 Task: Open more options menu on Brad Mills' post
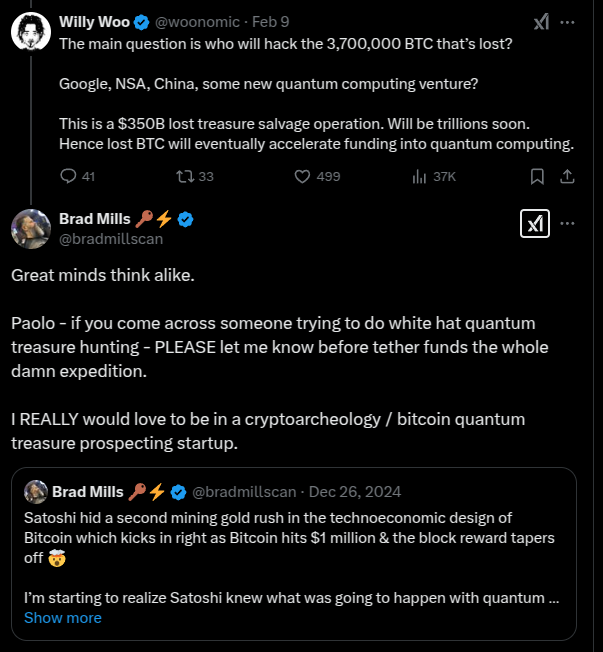567,223
